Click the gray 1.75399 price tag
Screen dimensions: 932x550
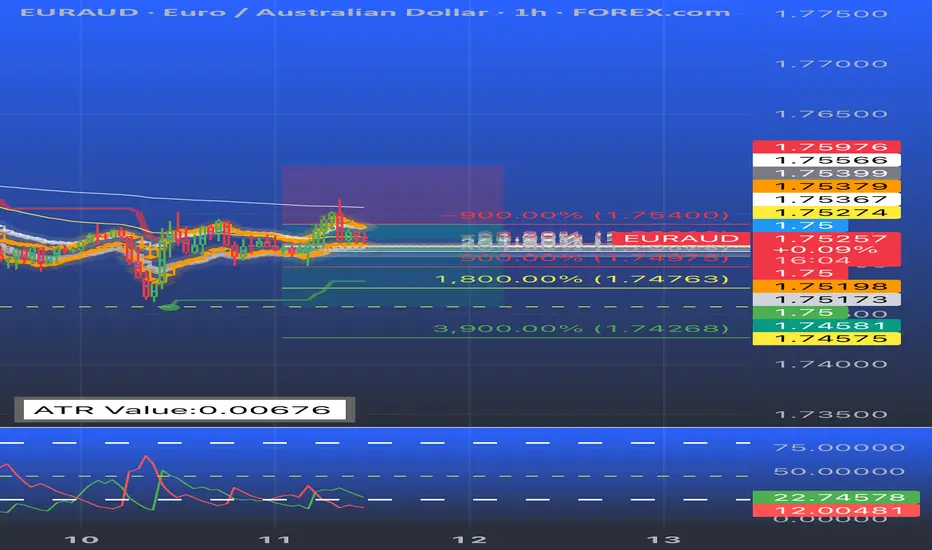[826, 173]
